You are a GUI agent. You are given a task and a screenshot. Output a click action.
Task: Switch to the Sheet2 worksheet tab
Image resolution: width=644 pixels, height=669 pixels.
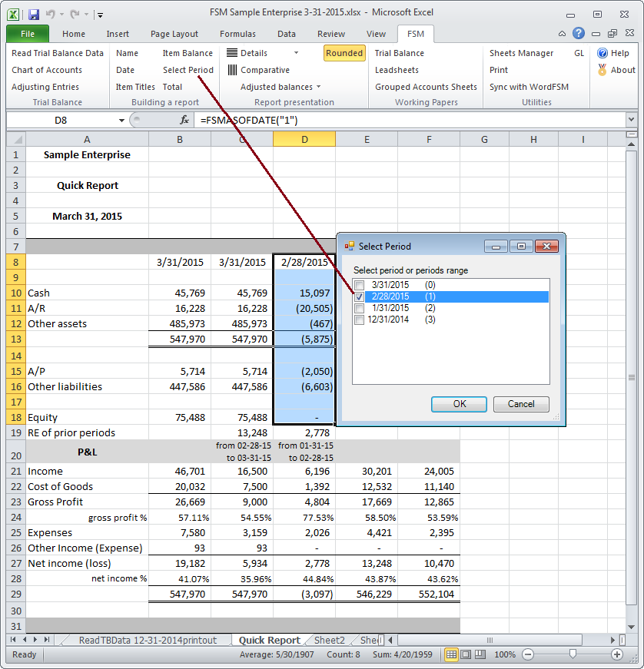tap(329, 640)
